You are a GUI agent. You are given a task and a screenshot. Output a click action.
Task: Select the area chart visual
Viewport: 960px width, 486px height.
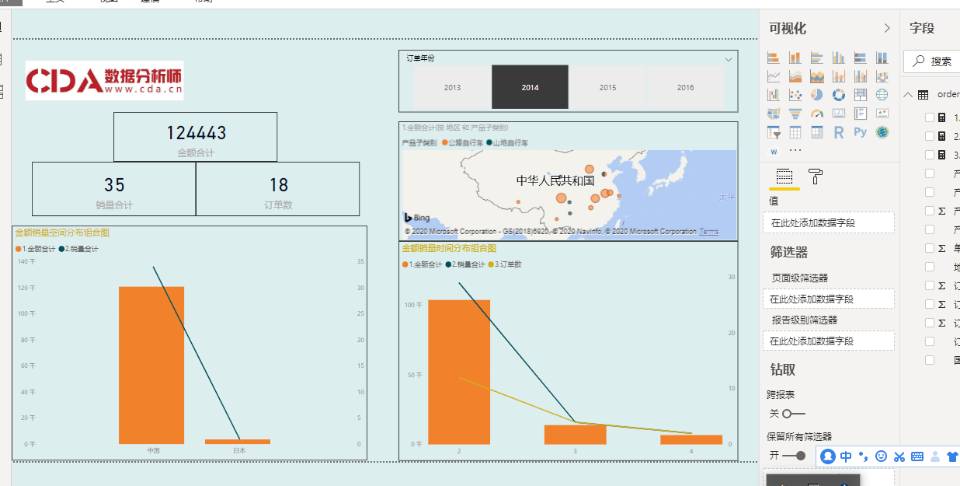(795, 77)
